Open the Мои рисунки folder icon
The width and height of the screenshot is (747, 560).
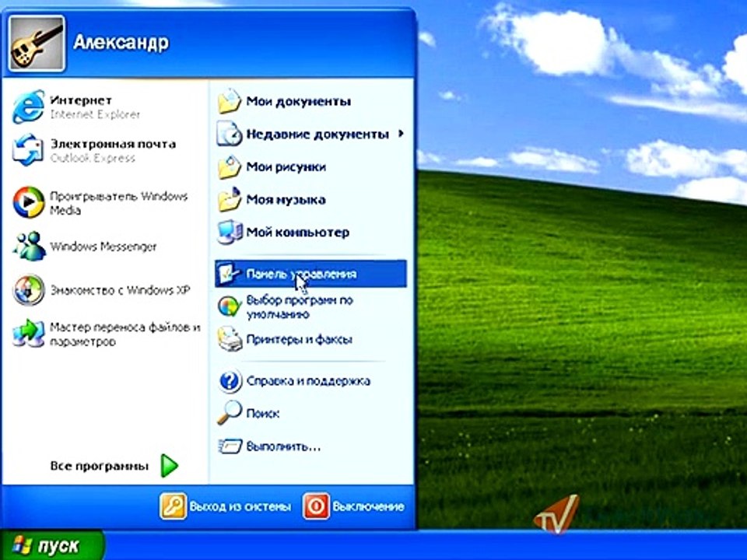(x=229, y=166)
